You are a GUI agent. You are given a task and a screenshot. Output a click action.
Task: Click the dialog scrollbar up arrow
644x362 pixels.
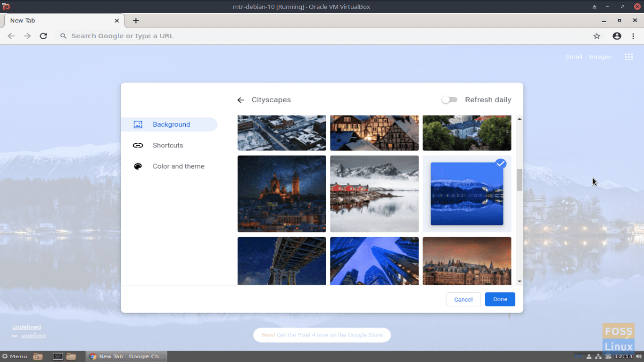[520, 119]
